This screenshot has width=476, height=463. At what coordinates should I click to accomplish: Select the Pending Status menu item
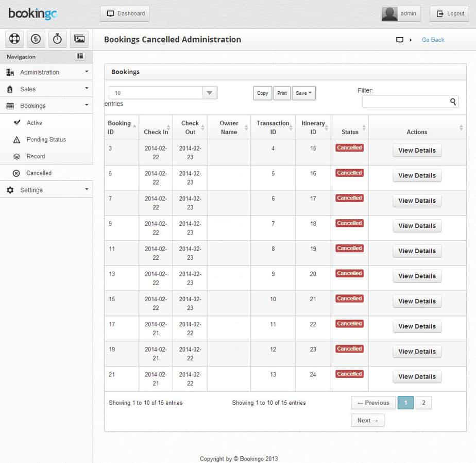tap(46, 139)
